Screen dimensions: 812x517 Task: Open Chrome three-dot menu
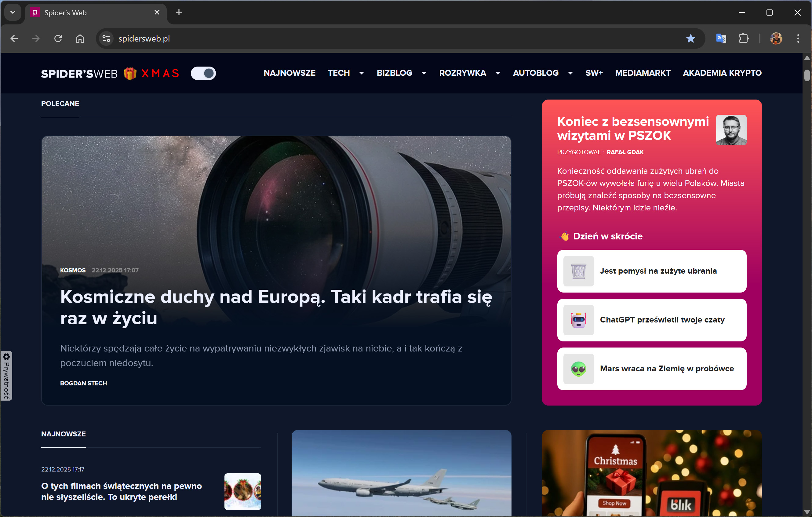click(798, 38)
